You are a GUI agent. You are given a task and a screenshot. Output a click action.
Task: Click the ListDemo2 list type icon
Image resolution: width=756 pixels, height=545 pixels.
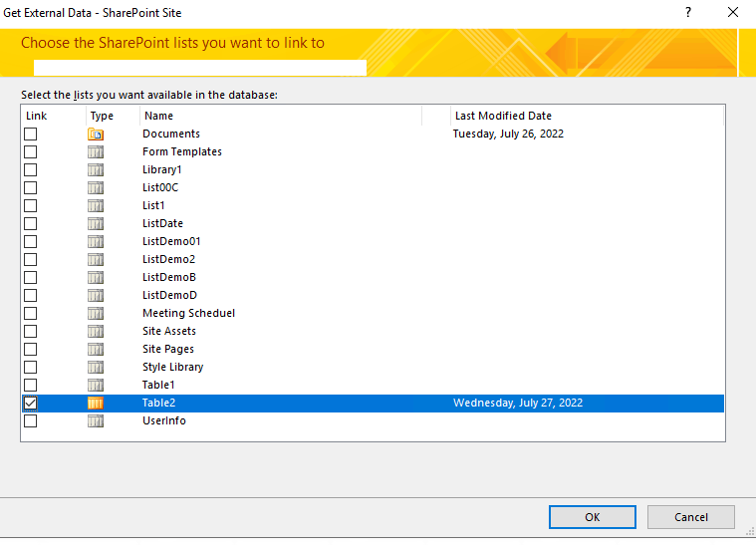96,259
